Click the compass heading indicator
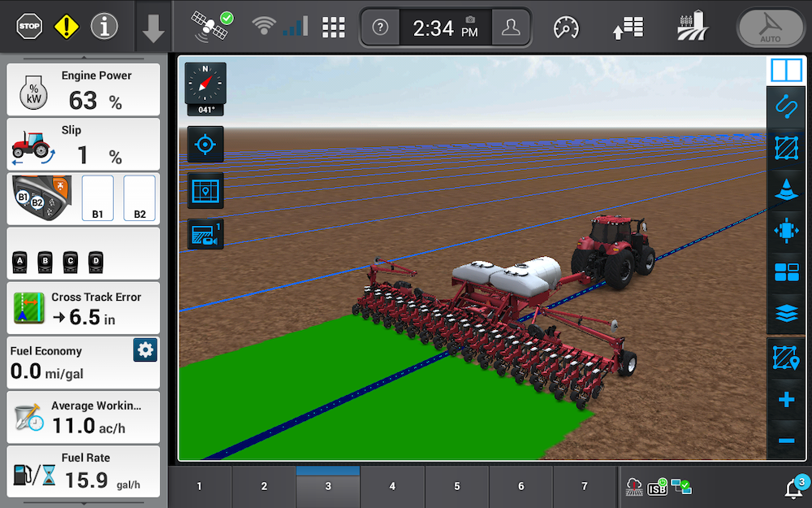 205,88
